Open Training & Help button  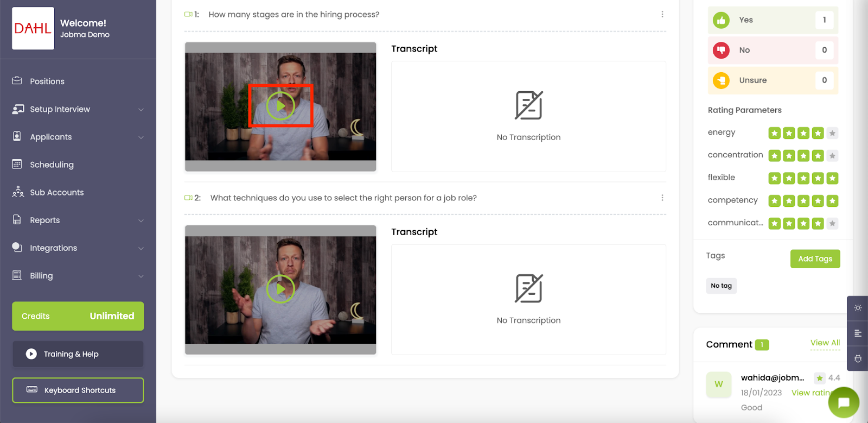point(78,354)
